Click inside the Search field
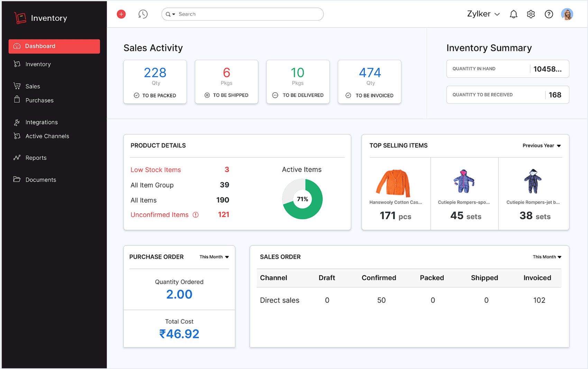This screenshot has height=369, width=588. click(242, 14)
